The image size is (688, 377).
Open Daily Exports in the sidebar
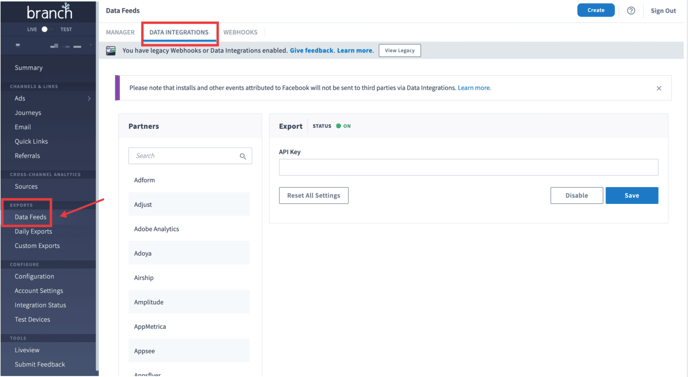33,231
